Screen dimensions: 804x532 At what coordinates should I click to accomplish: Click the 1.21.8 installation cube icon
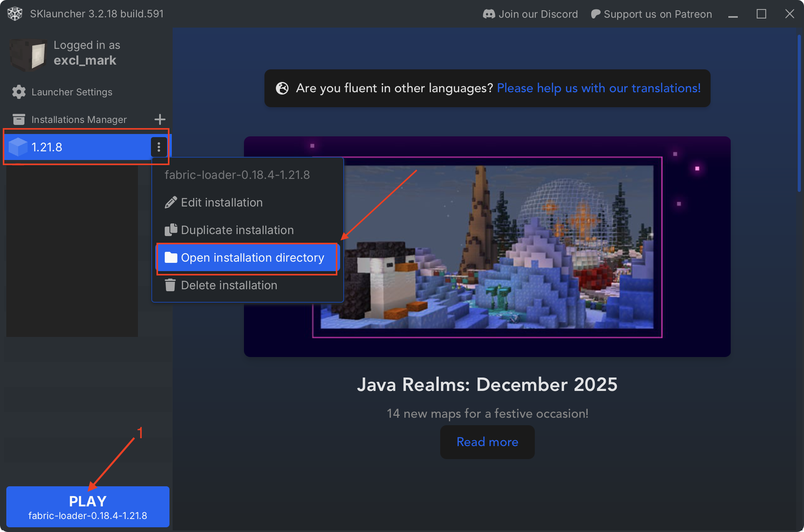(18, 147)
